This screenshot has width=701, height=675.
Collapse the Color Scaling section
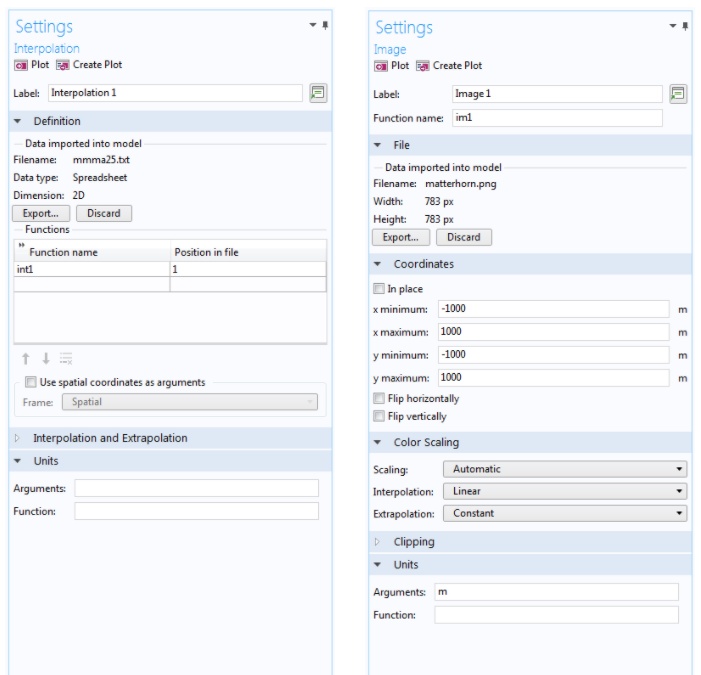point(377,442)
